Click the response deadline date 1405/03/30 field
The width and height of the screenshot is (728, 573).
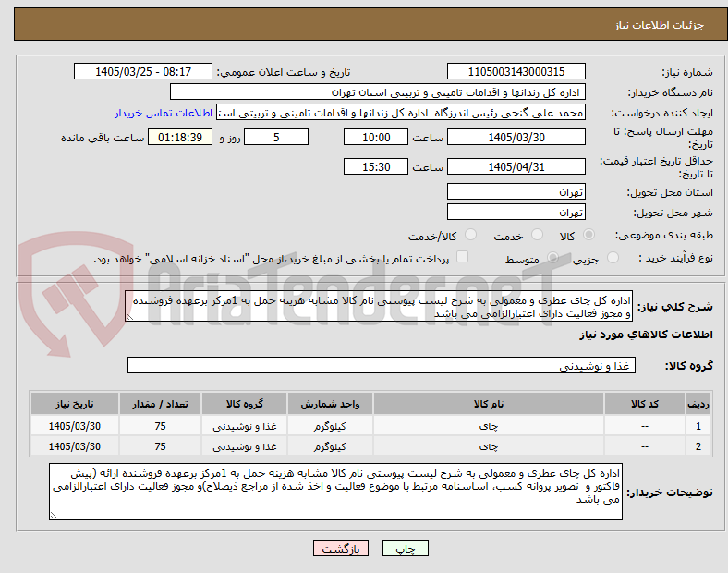click(516, 137)
